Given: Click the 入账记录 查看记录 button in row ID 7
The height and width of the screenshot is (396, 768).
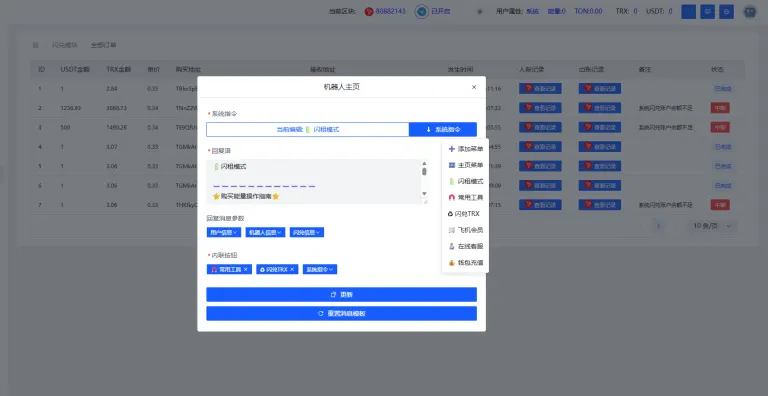Looking at the screenshot, I should tap(540, 205).
